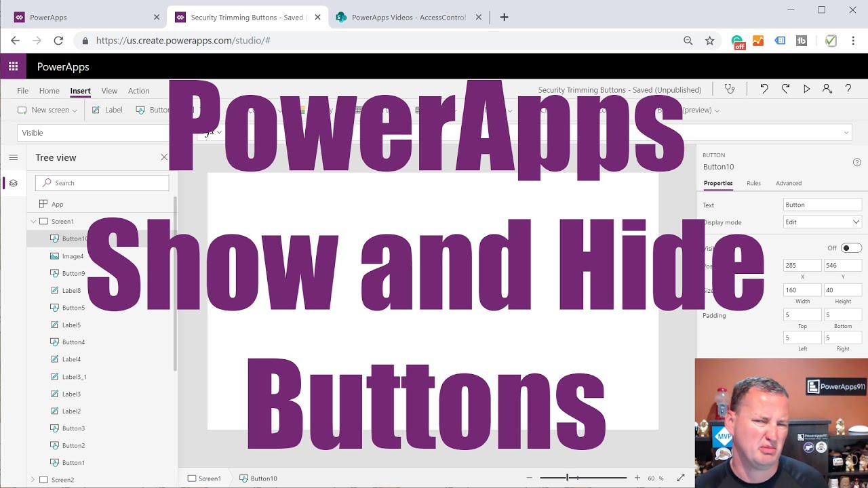Click the button properties help icon
Screen dimensions: 868x488
[857, 162]
